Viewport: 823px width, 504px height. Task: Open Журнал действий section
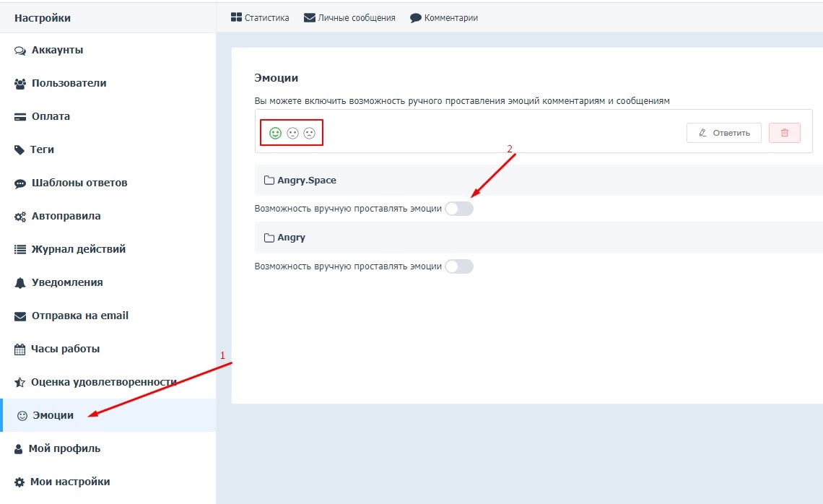(x=108, y=249)
